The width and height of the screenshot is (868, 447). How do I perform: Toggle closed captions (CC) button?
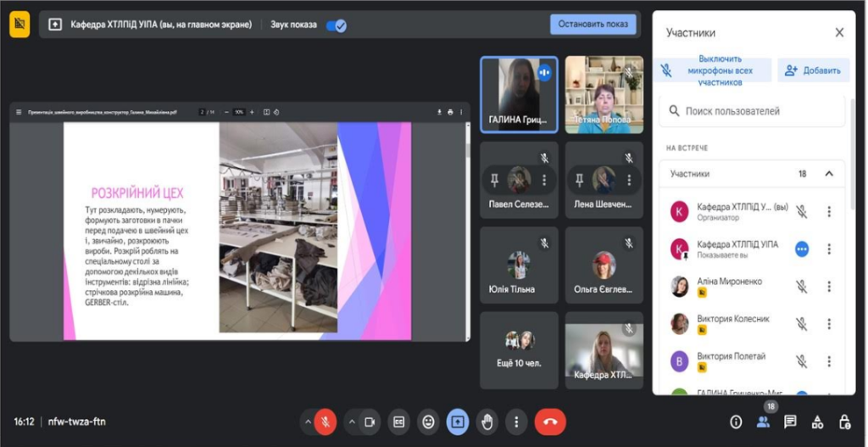(398, 422)
